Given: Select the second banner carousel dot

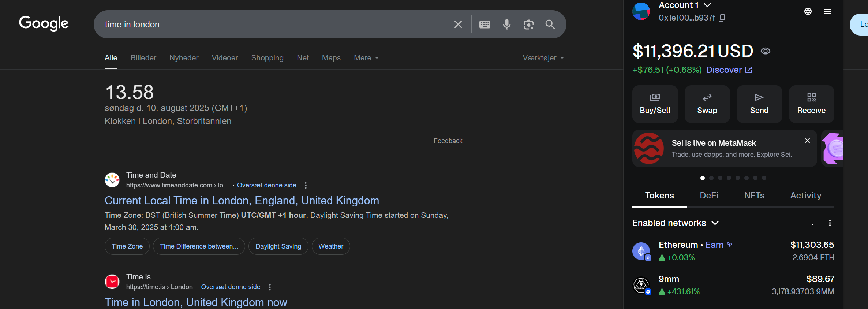Looking at the screenshot, I should [x=711, y=178].
